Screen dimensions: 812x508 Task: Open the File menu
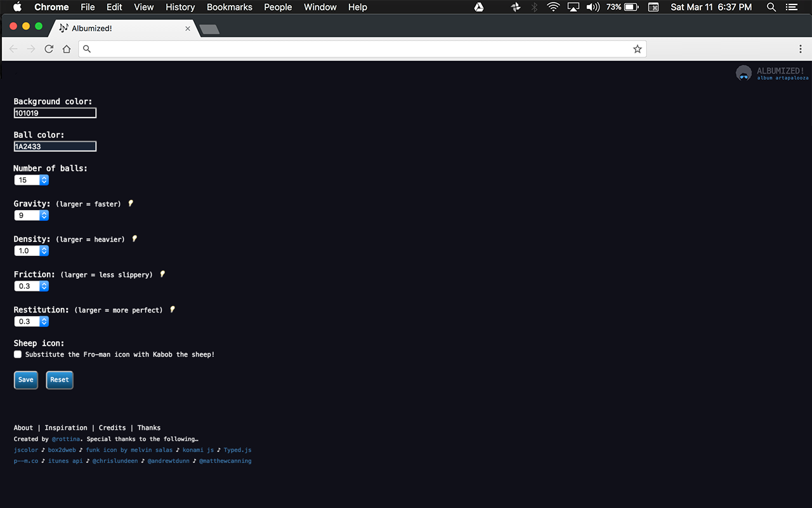(x=88, y=7)
